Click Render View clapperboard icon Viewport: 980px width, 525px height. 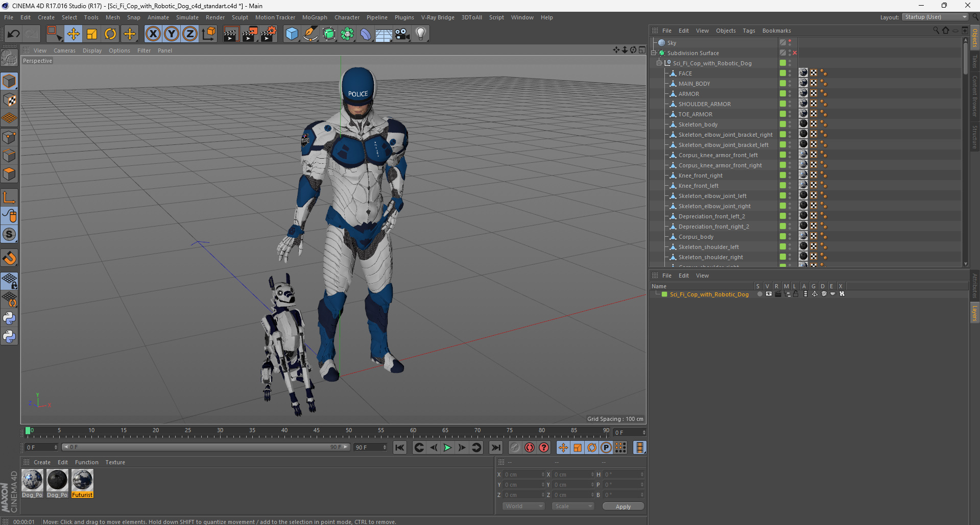coord(231,34)
